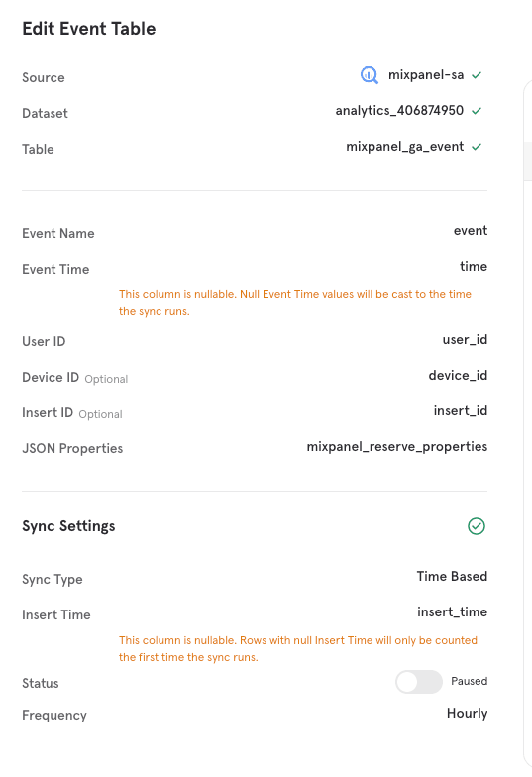
Task: Click the checkmark beside analytics_406874950
Action: pyautogui.click(x=477, y=111)
